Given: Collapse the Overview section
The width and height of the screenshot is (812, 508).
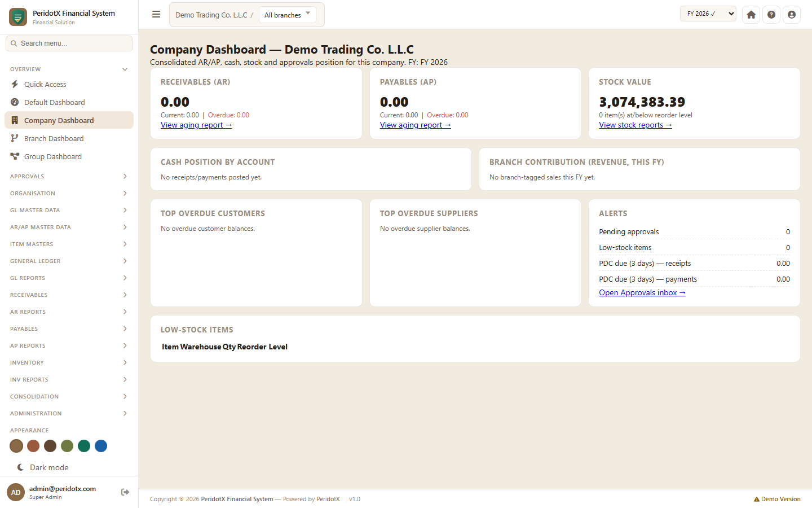Looking at the screenshot, I should point(69,69).
